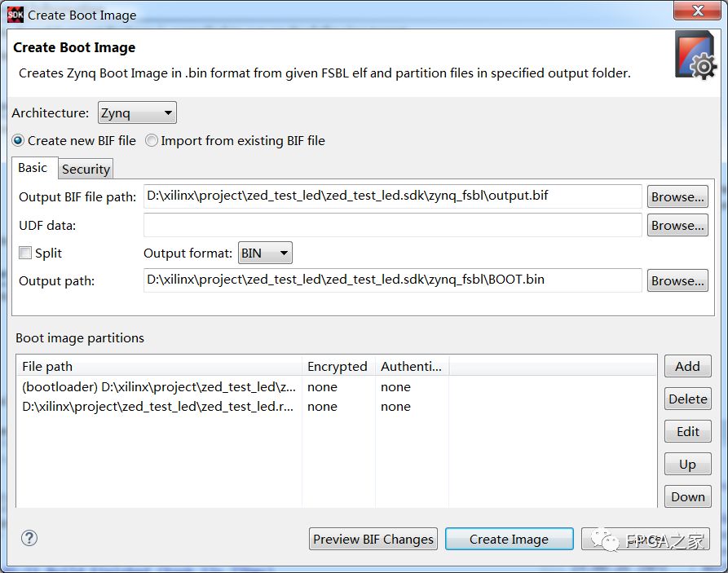Click the empty UDF data field
The image size is (728, 573).
tap(393, 225)
